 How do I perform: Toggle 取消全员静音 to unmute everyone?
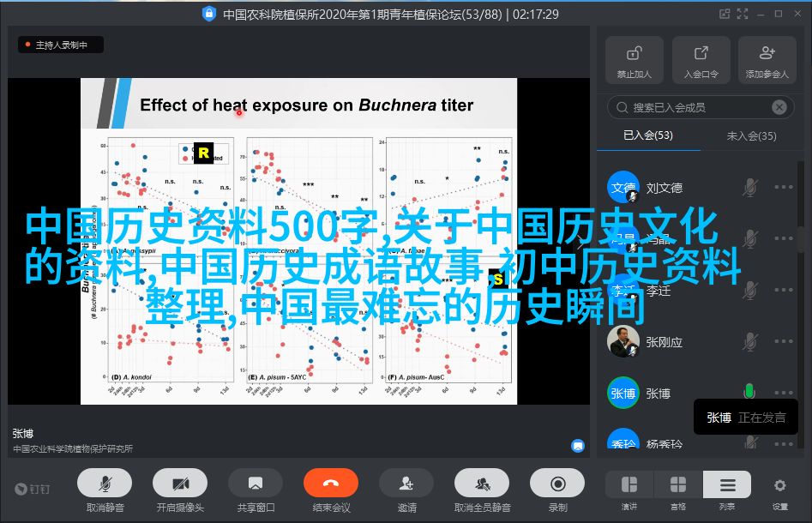click(x=482, y=484)
